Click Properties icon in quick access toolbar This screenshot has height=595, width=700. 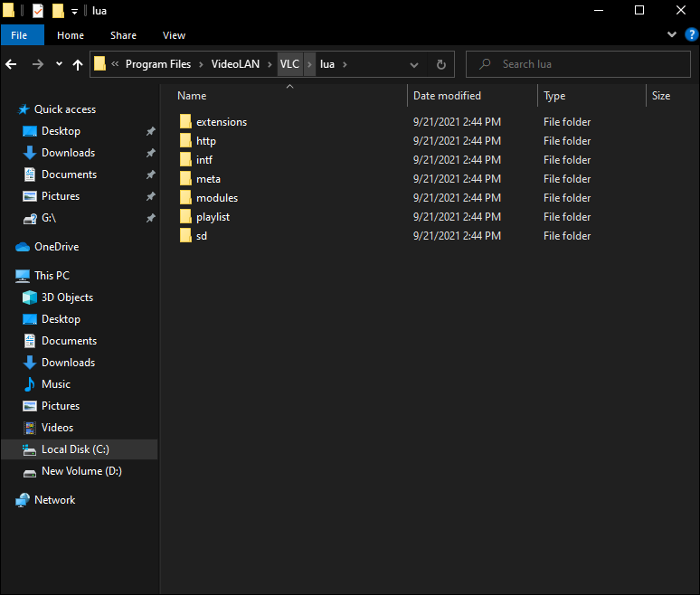pyautogui.click(x=37, y=11)
